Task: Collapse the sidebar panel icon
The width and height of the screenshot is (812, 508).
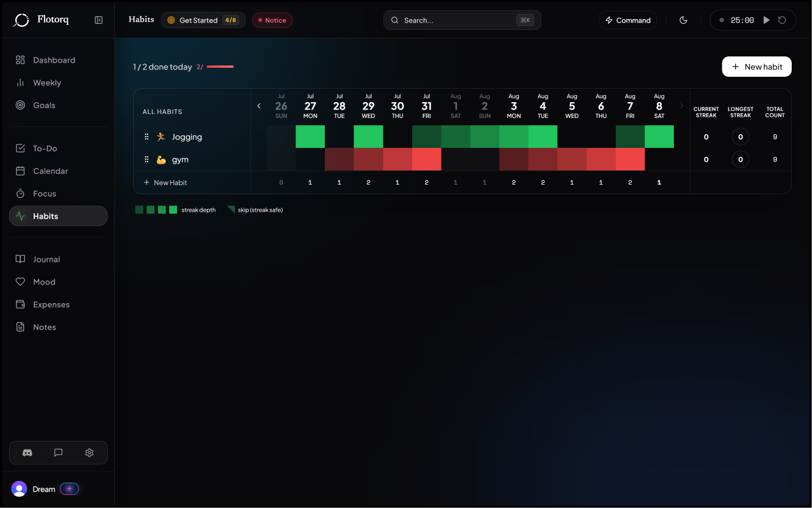Action: (99, 20)
